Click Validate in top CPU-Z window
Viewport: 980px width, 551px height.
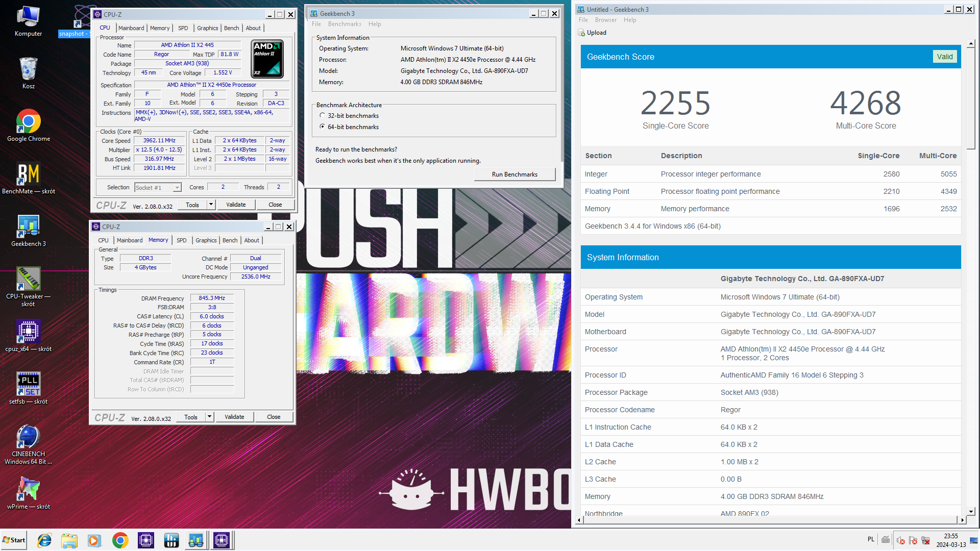tap(236, 205)
